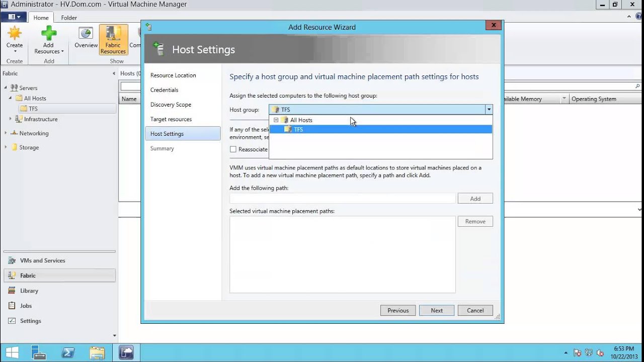The image size is (644, 362).
Task: Select TFS host group in Fabric tree
Action: pyautogui.click(x=33, y=109)
